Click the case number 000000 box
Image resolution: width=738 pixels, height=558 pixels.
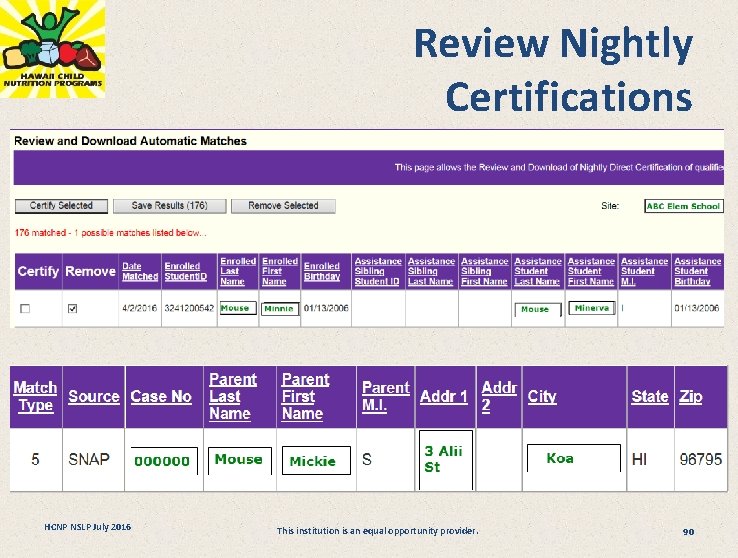click(164, 461)
